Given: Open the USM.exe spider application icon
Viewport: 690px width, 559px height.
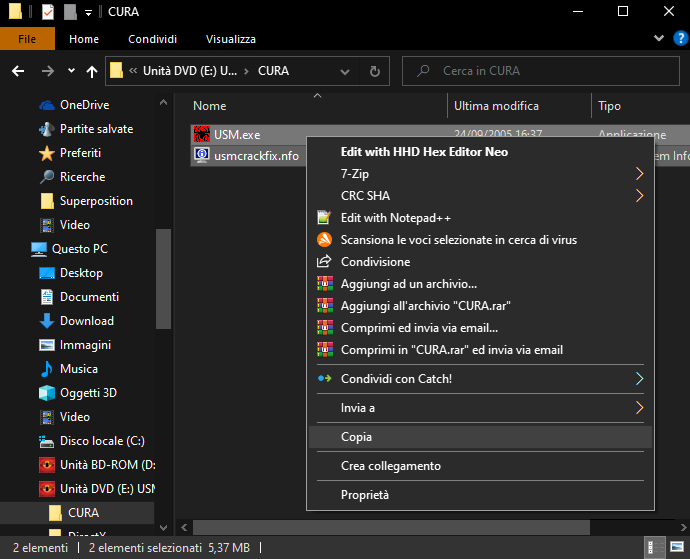Looking at the screenshot, I should click(202, 134).
